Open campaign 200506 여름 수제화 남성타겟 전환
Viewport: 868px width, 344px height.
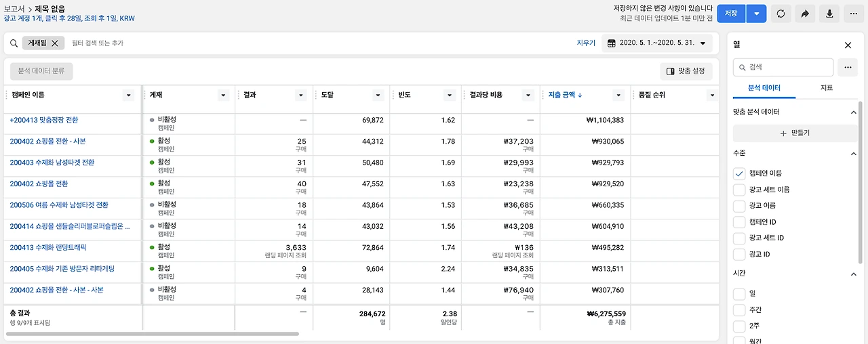59,205
